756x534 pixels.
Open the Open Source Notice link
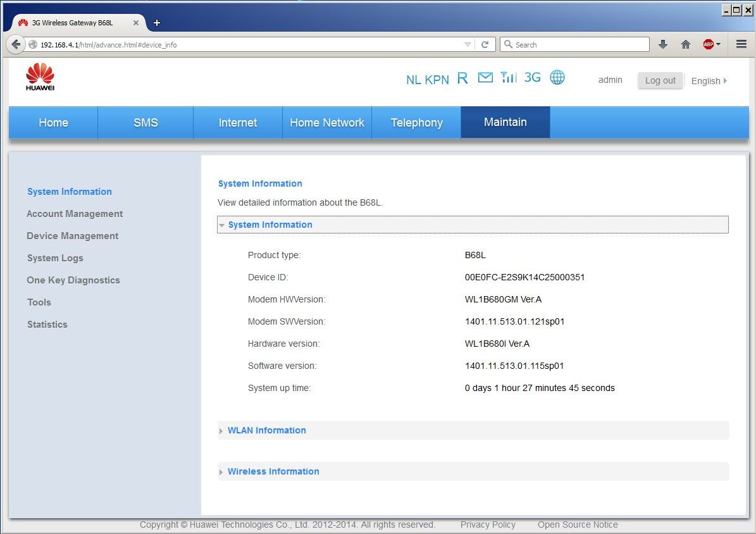pyautogui.click(x=578, y=525)
